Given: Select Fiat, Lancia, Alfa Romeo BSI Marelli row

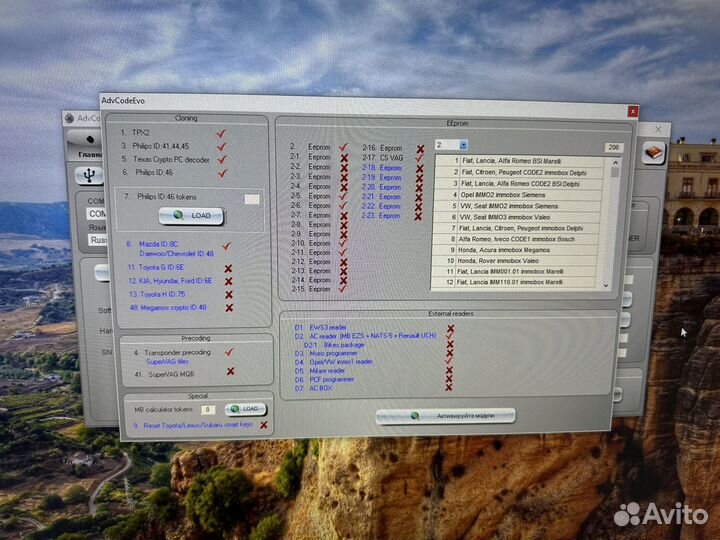Looking at the screenshot, I should coord(519,161).
